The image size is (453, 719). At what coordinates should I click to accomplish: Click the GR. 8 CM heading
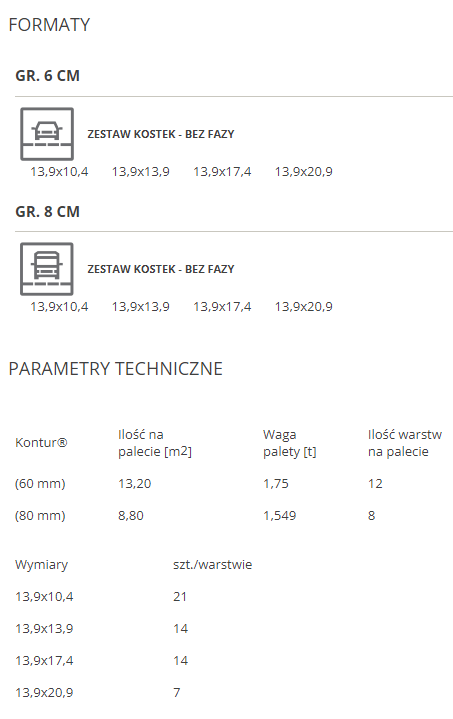pos(48,212)
